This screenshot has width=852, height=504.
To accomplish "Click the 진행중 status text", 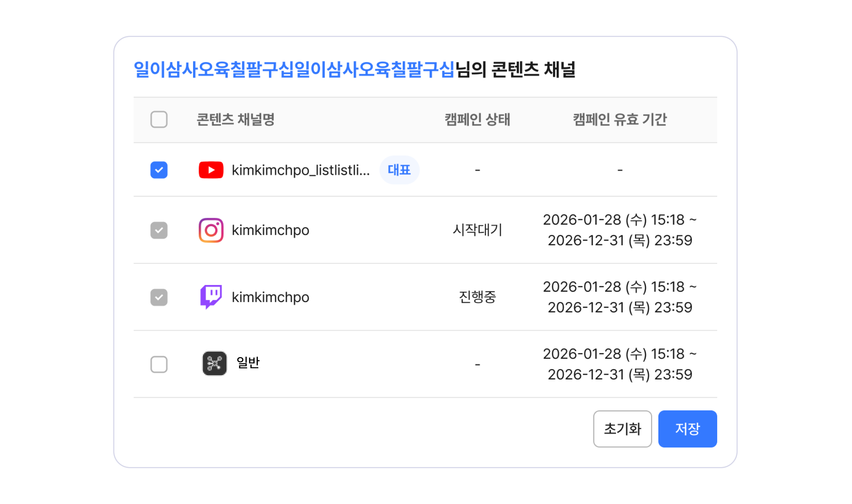I will click(477, 297).
